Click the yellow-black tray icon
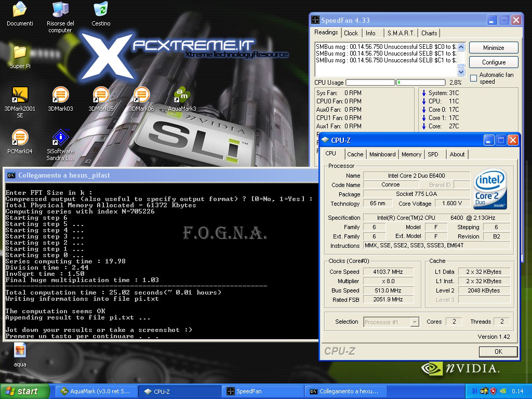Screen dimensions: 532x399 pyautogui.click(x=484, y=391)
